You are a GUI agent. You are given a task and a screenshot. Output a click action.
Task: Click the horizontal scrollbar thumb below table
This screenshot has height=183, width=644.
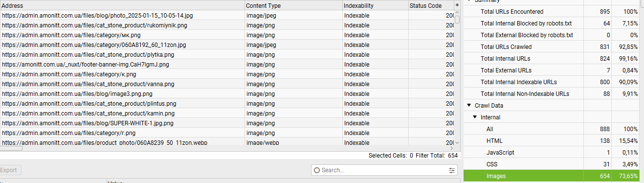11,148
